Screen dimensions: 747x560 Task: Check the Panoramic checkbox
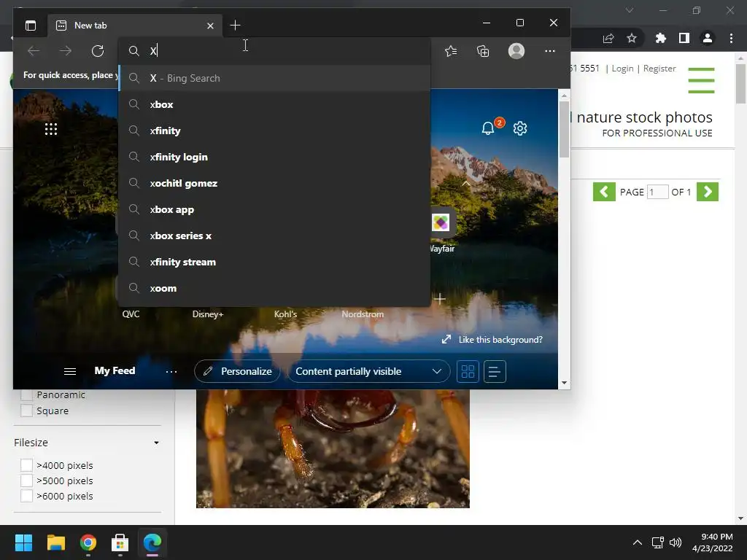[x=27, y=394]
